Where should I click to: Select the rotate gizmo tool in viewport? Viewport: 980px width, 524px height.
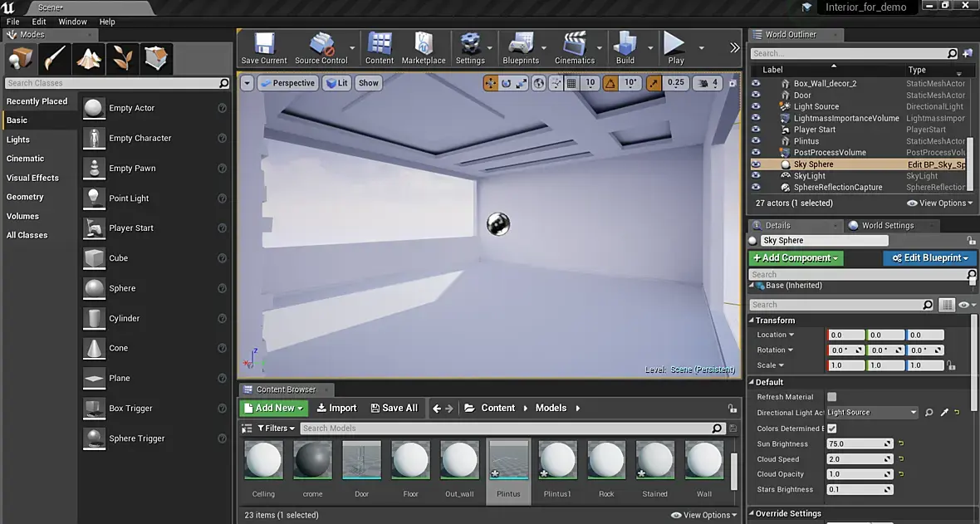point(507,83)
